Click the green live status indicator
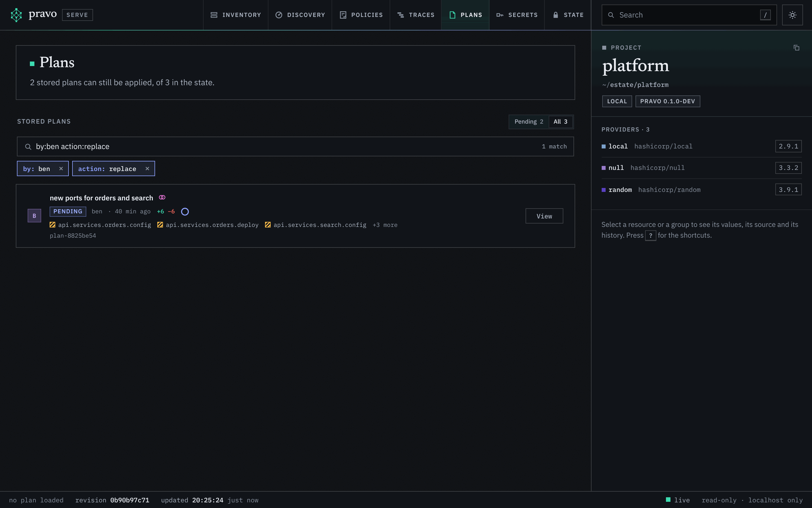The image size is (812, 508). [x=668, y=500]
